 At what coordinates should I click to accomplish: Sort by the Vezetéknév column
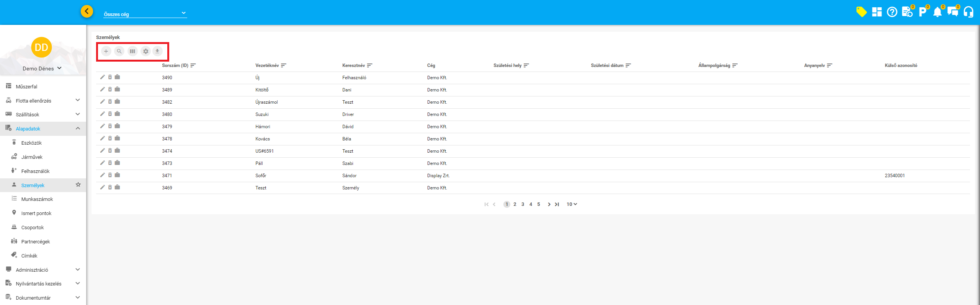284,65
